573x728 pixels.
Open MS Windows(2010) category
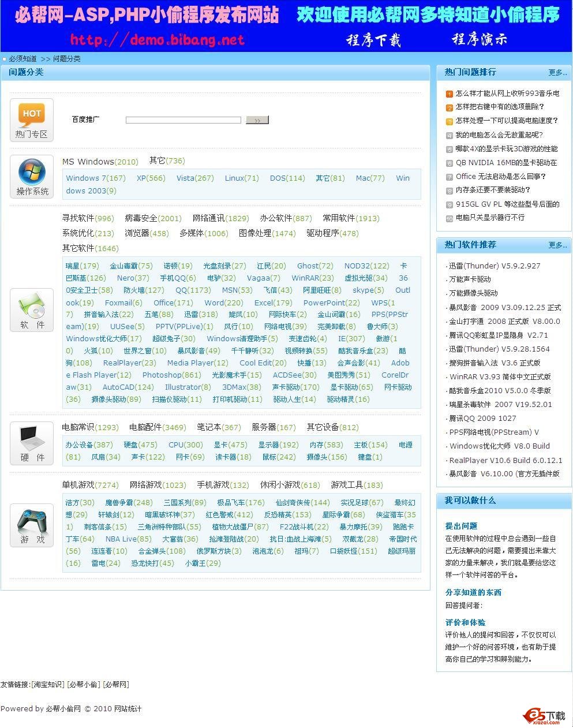click(100, 162)
